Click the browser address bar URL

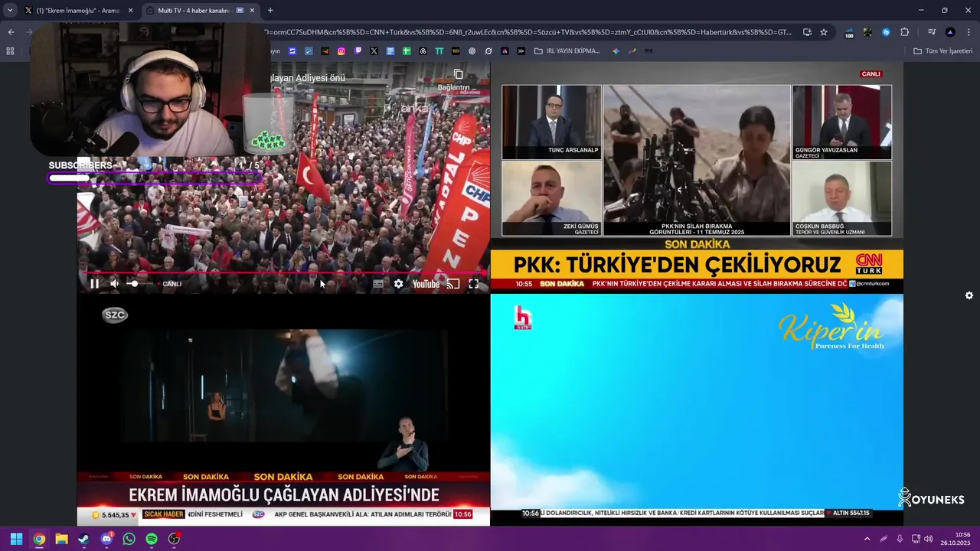click(528, 32)
